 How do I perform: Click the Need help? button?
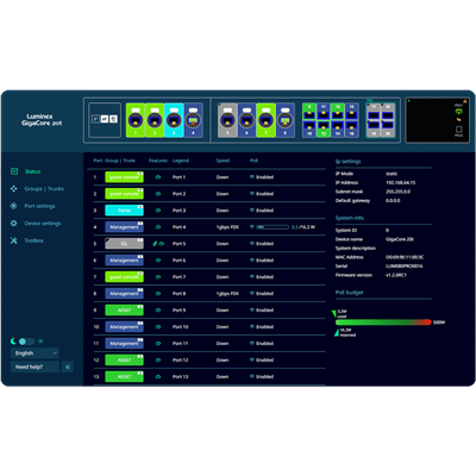click(35, 367)
